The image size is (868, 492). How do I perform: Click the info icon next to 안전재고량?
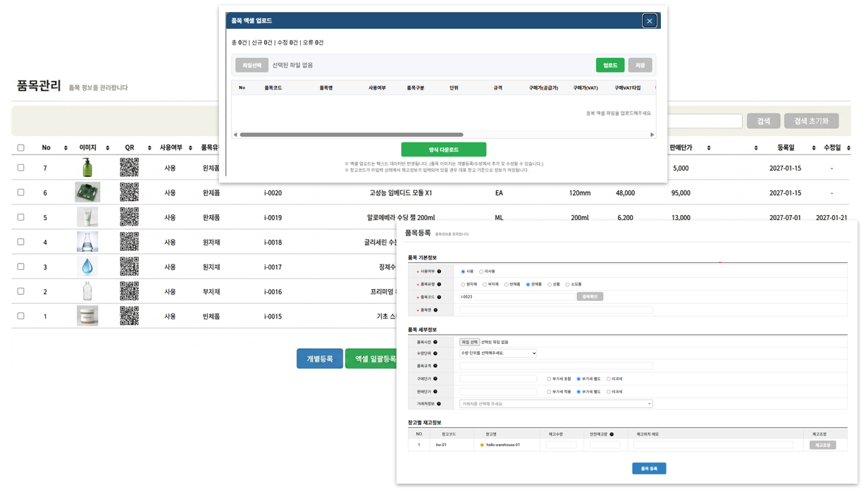[612, 434]
